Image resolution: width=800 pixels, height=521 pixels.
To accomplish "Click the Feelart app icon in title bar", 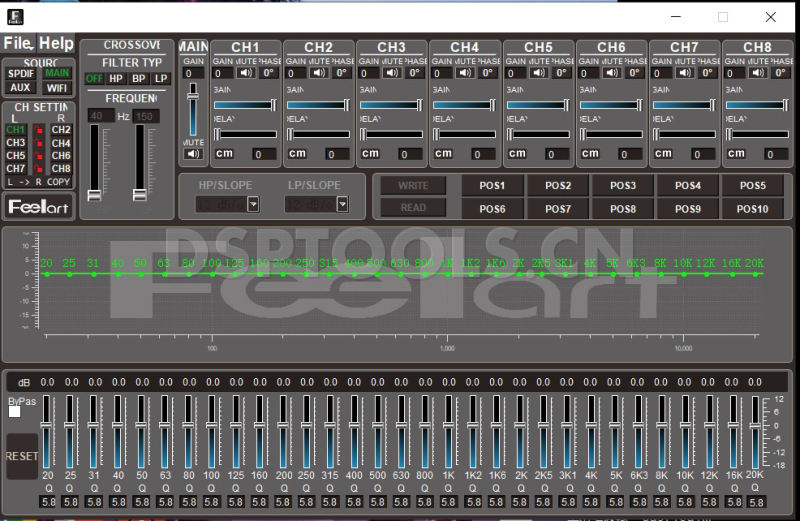I will pos(15,17).
